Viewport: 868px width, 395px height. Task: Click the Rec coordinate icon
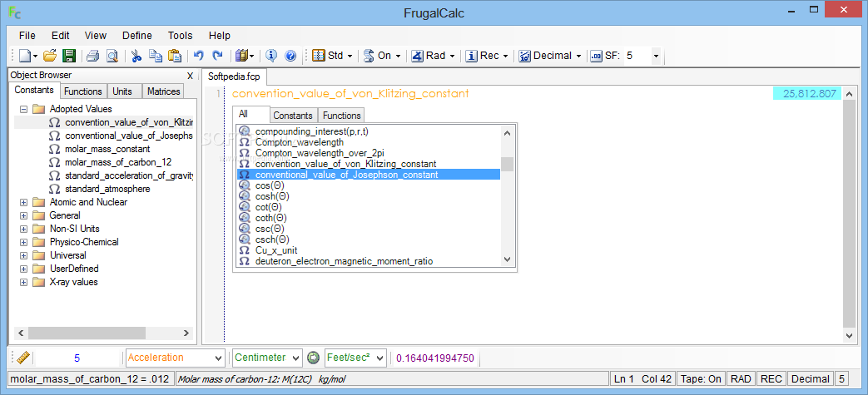[472, 56]
